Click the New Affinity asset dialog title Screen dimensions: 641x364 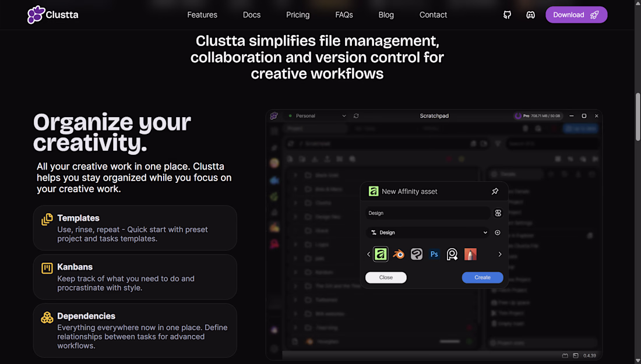tap(409, 192)
